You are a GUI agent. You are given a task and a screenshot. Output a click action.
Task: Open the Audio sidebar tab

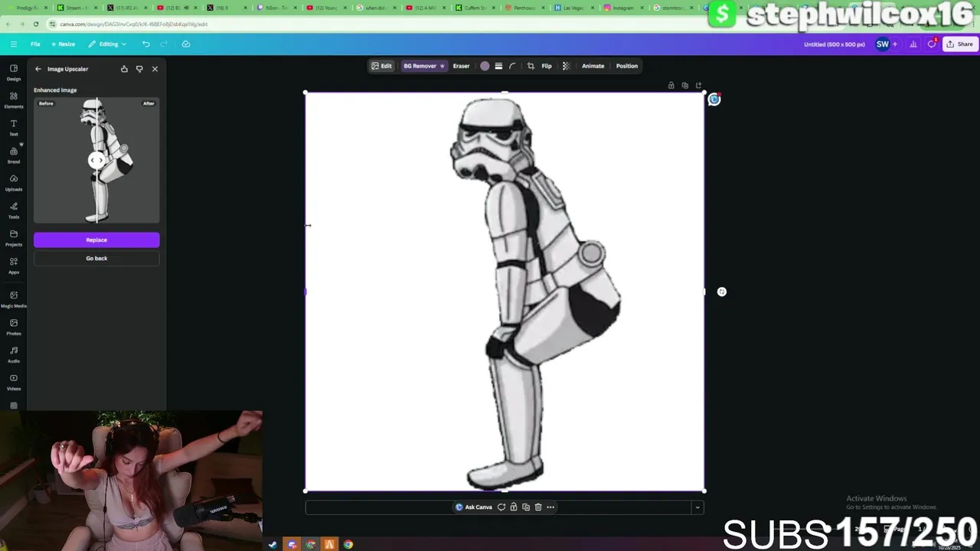click(x=14, y=354)
